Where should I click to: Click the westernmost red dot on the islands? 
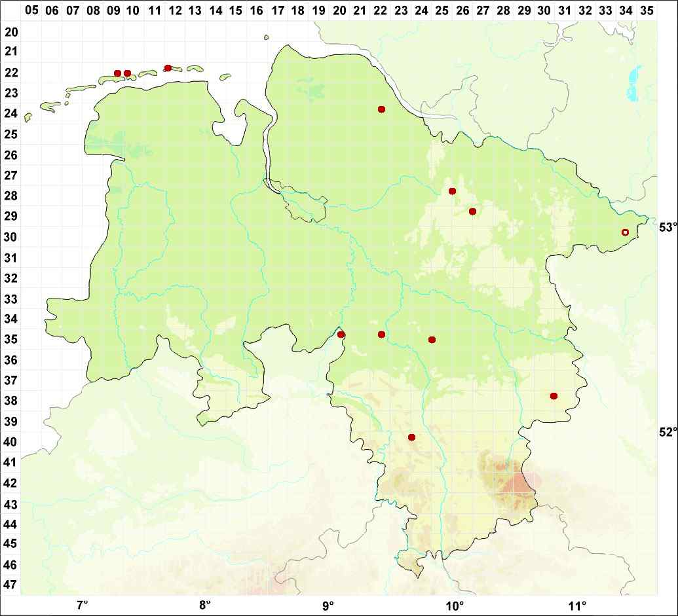pyautogui.click(x=117, y=73)
